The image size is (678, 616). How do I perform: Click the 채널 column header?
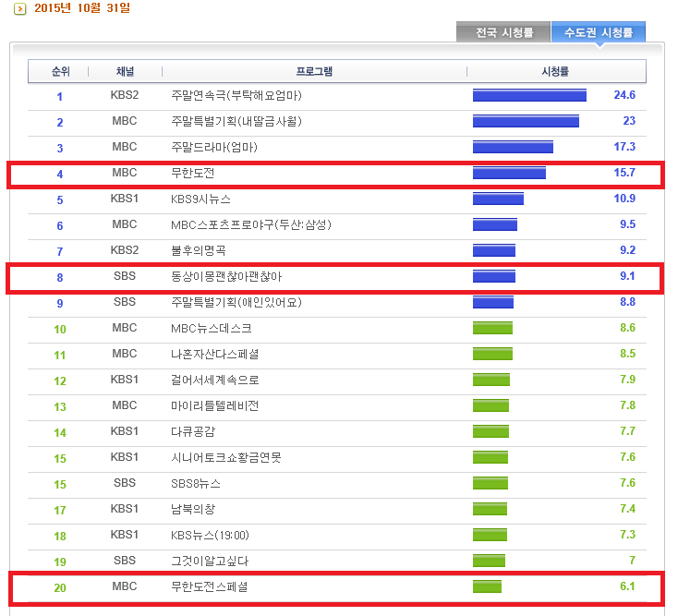click(125, 71)
